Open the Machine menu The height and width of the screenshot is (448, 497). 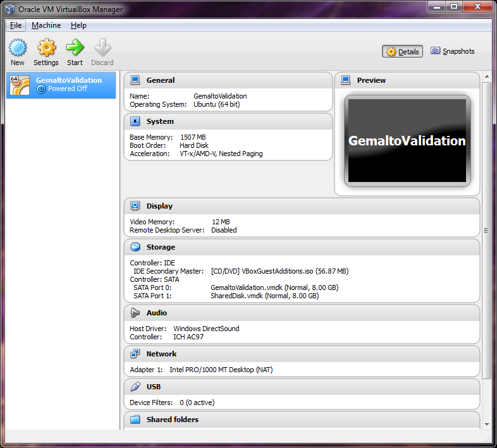[x=46, y=25]
